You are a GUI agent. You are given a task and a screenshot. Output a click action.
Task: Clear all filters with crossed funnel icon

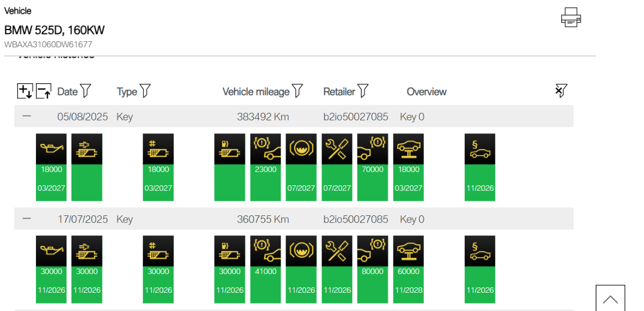[x=561, y=91]
